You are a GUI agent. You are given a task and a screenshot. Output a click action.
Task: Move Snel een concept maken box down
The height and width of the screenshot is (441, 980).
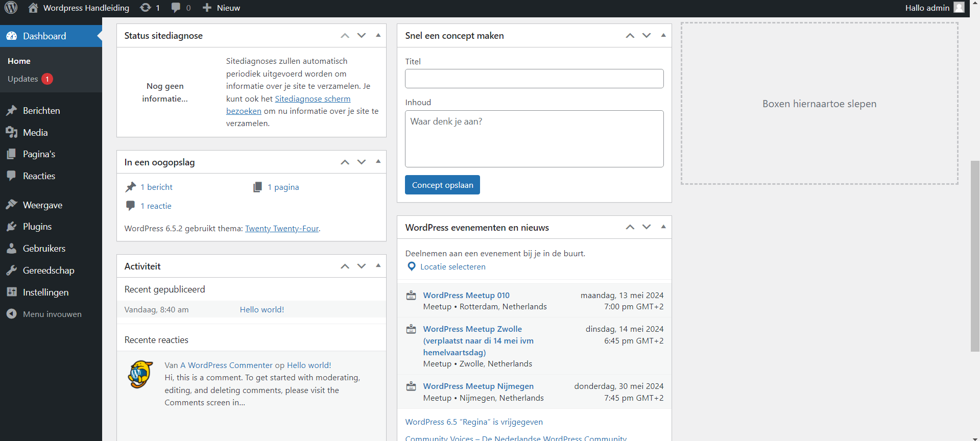click(x=647, y=36)
